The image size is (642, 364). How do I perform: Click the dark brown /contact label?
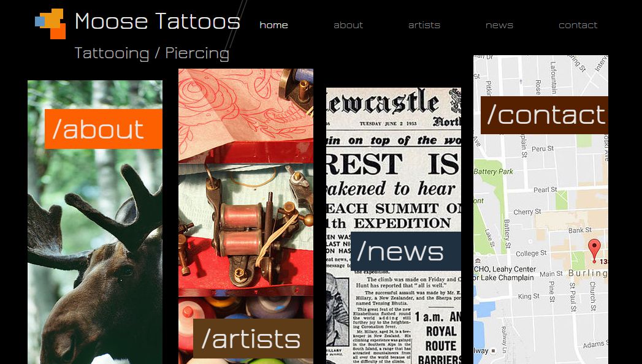[544, 115]
